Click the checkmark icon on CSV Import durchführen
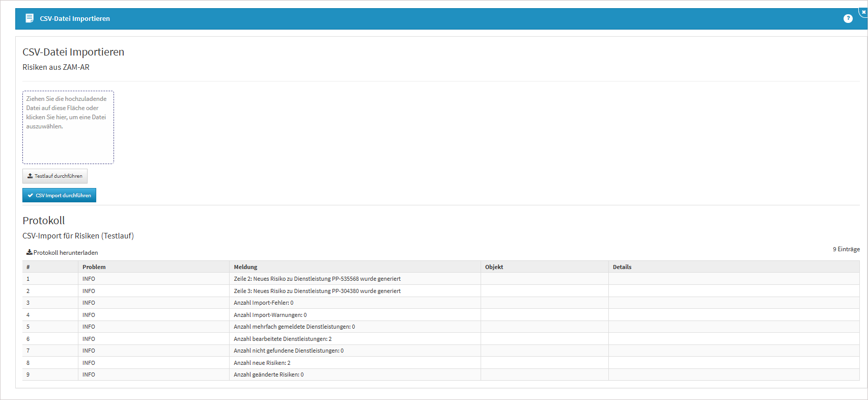 click(x=31, y=196)
